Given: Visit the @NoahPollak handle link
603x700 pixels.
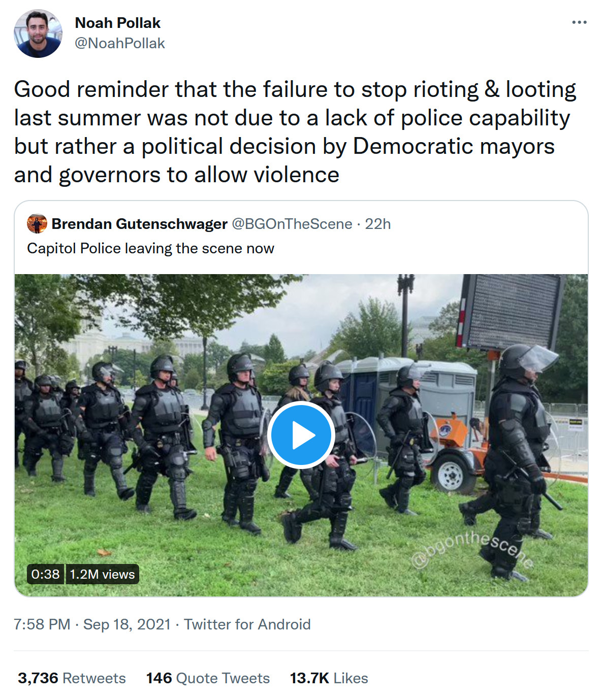Looking at the screenshot, I should [x=119, y=43].
